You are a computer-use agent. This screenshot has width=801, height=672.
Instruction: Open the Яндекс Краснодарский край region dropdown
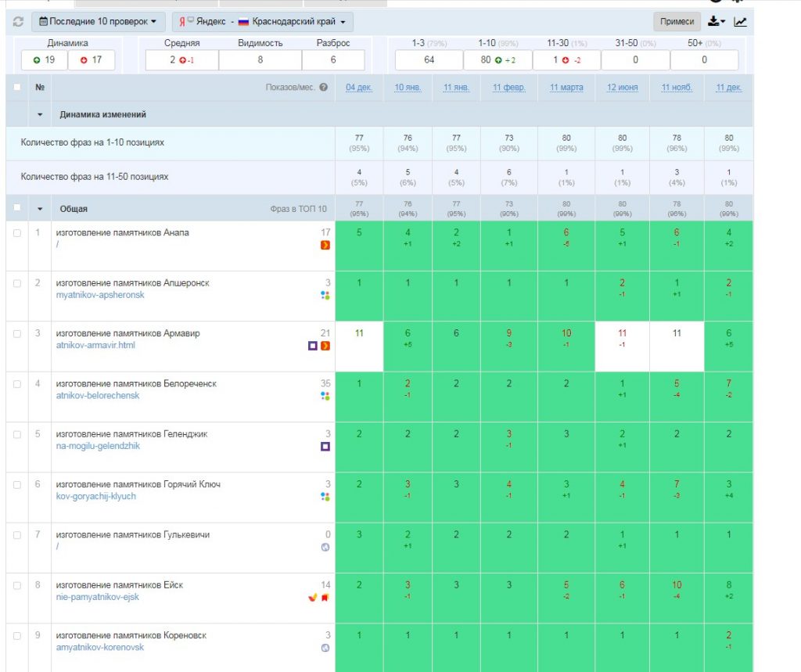[x=262, y=21]
